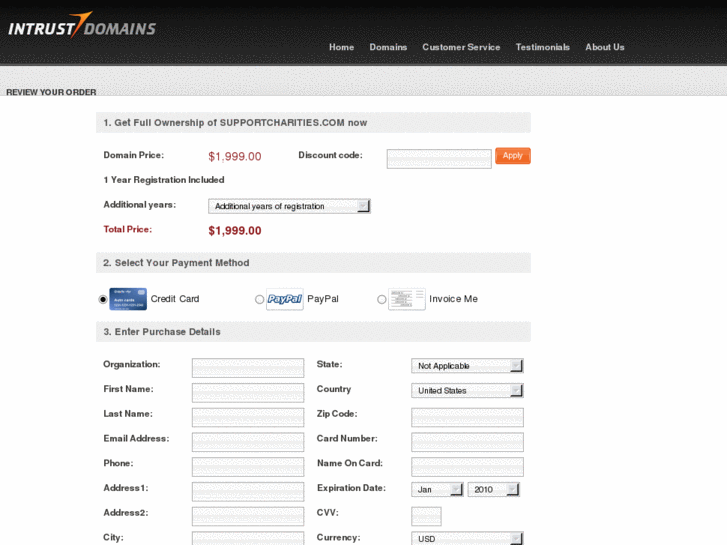Click the Intrust Domains logo
The width and height of the screenshot is (727, 545).
click(82, 25)
